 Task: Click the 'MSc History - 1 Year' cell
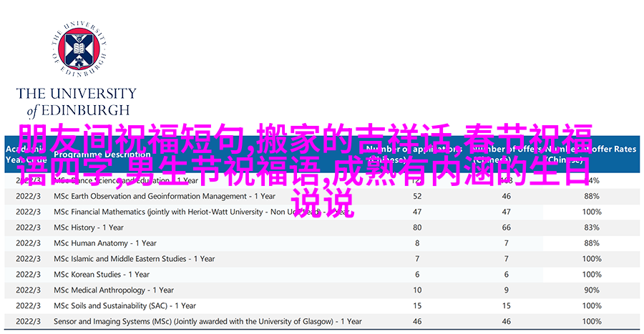point(89,227)
